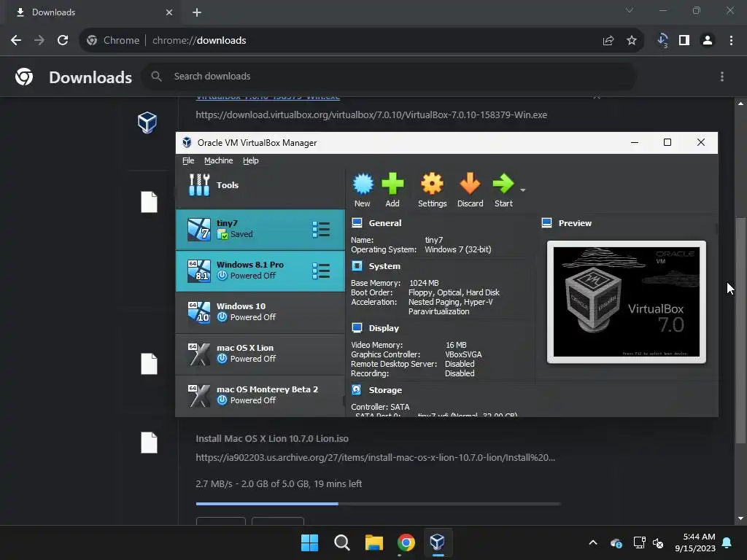The image size is (747, 560).
Task: Open File Explorer from taskbar
Action: click(374, 542)
